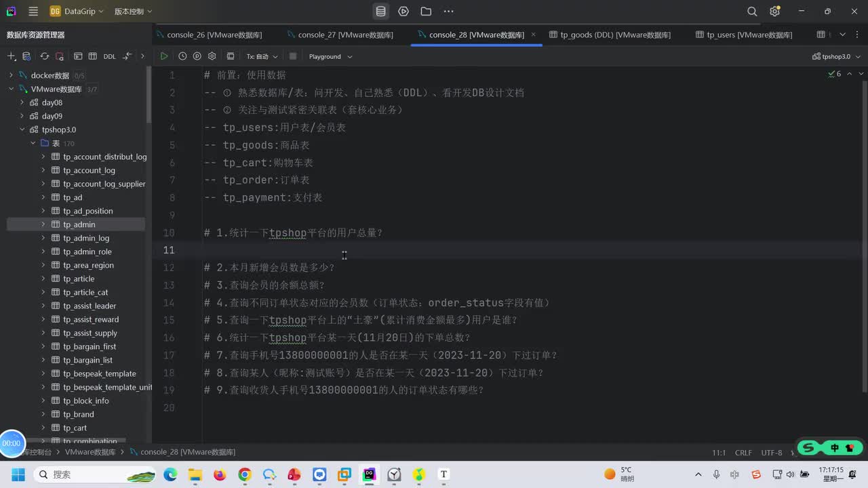Select table tp_account_log in tree

[89, 170]
